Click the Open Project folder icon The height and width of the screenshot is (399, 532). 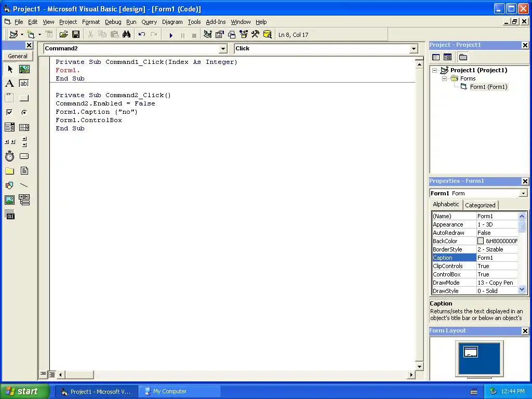(x=63, y=34)
